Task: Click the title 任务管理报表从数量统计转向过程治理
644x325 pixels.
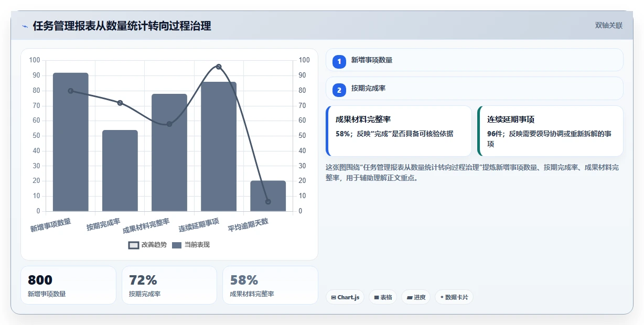Action: point(122,26)
